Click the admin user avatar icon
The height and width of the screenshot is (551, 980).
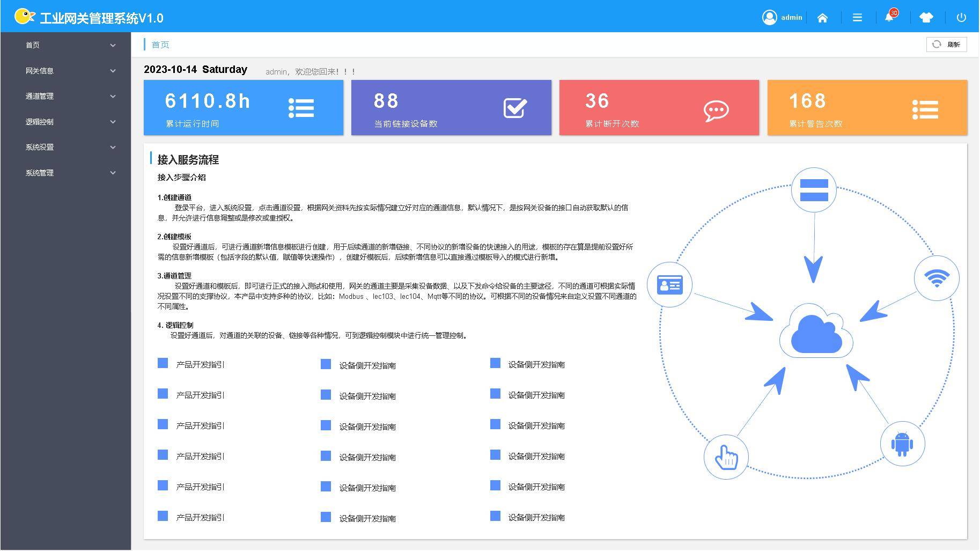tap(769, 18)
